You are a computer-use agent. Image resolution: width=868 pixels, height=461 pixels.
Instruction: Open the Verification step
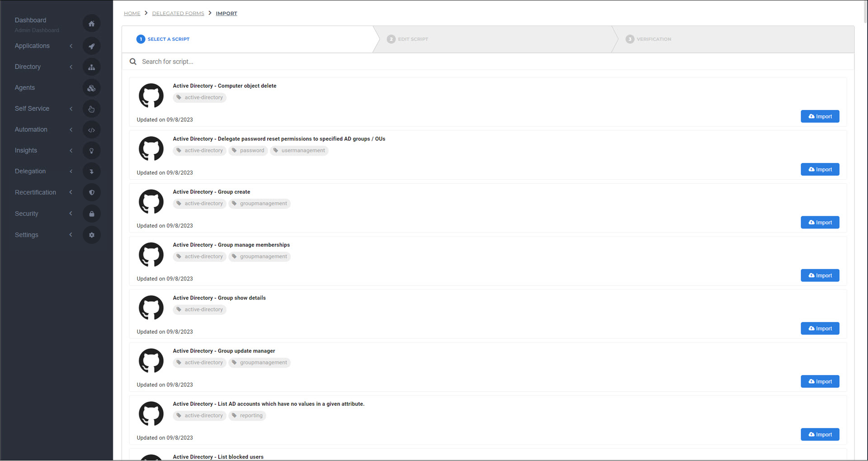click(648, 39)
